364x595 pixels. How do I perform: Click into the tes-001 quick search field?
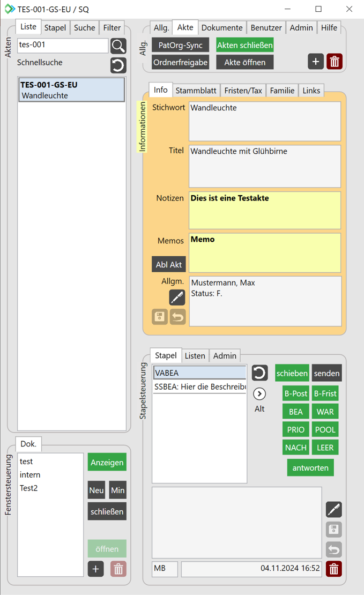[x=63, y=46]
